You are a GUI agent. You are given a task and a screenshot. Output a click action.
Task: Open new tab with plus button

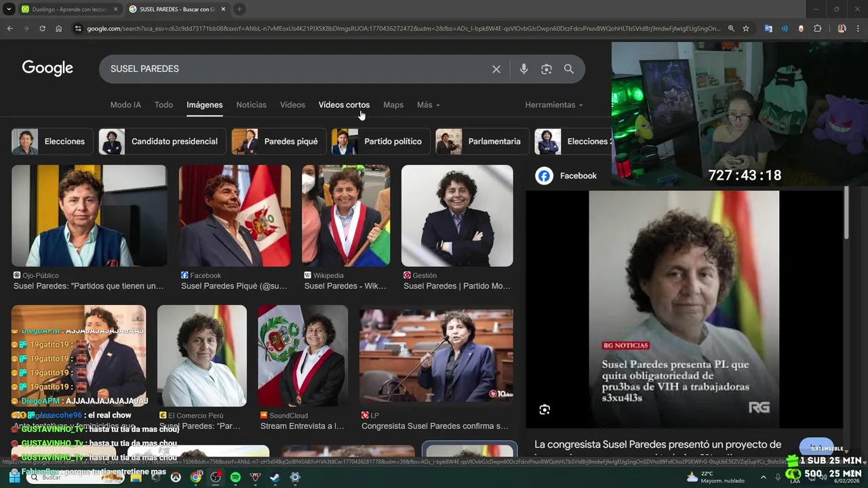tap(239, 9)
